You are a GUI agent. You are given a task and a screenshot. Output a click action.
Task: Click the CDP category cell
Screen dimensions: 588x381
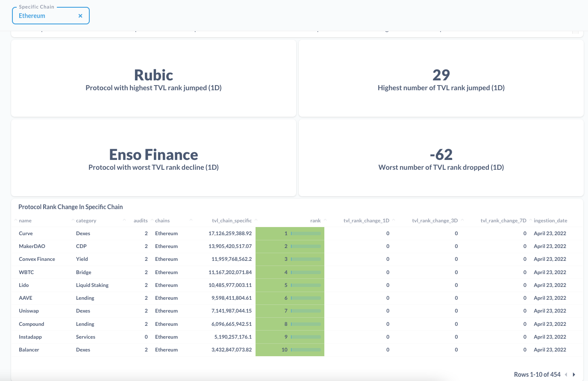[81, 246]
